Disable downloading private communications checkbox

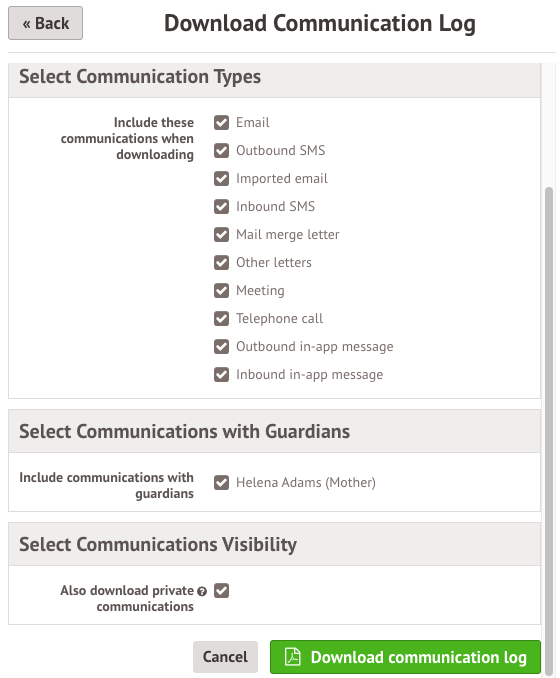click(x=221, y=590)
